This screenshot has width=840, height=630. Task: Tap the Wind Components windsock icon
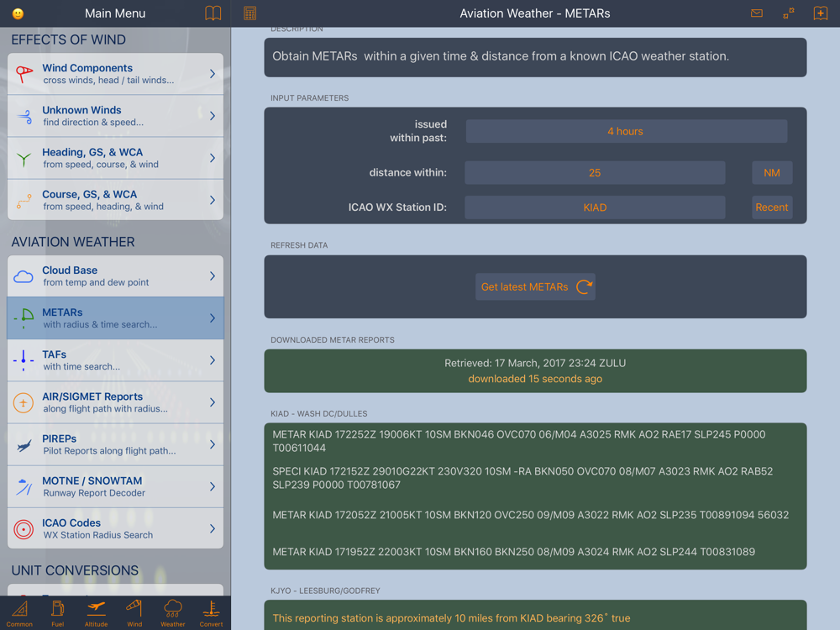coord(24,74)
